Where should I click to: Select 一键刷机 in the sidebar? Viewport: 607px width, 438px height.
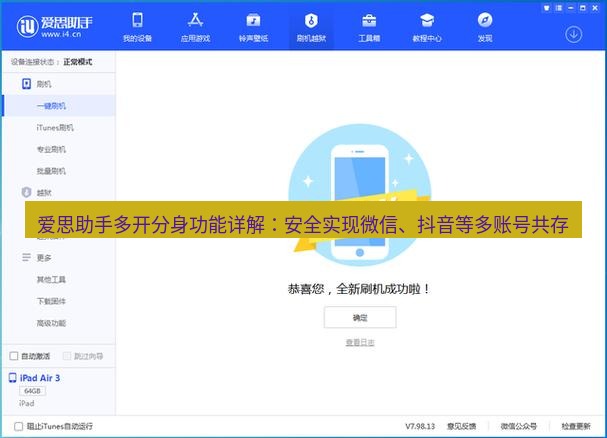pyautogui.click(x=59, y=106)
